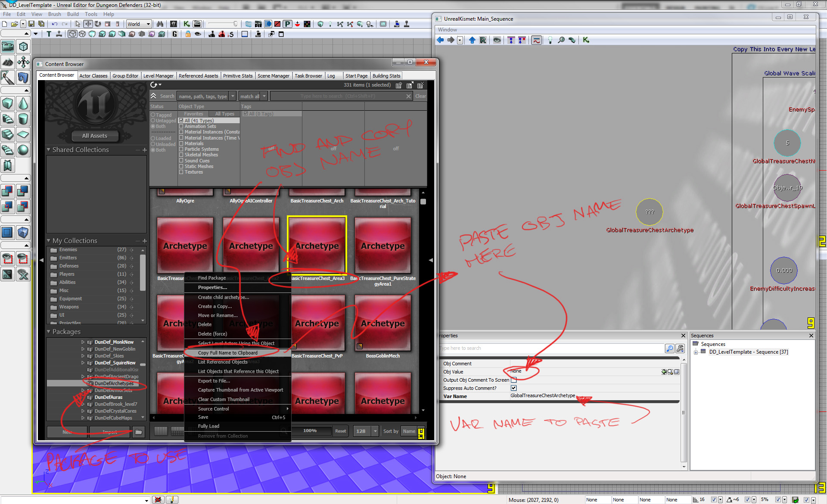
Task: Click the open package folder icon near Import
Action: pyautogui.click(x=138, y=431)
